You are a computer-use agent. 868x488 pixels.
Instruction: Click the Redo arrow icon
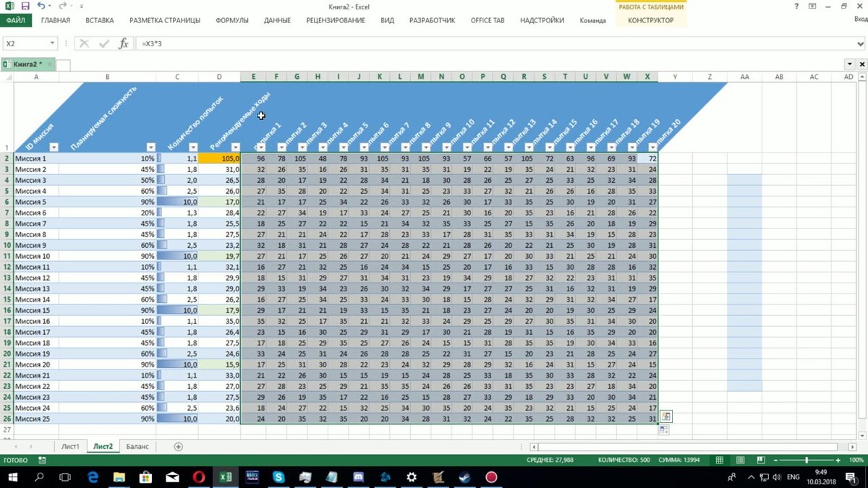[62, 6]
